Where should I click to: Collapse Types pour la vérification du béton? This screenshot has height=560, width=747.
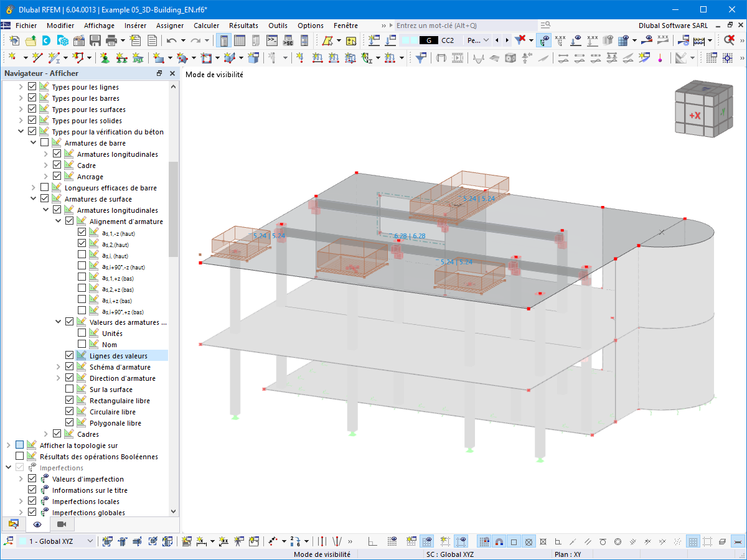[21, 132]
